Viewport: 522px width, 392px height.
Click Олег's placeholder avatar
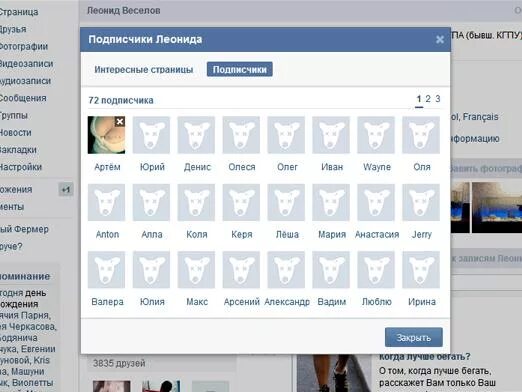pyautogui.click(x=286, y=135)
